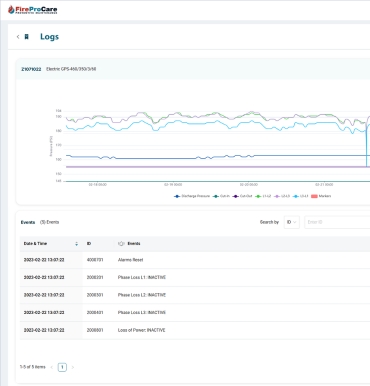
Task: Toggle L2-L3 series in chart legend
Action: point(282,196)
